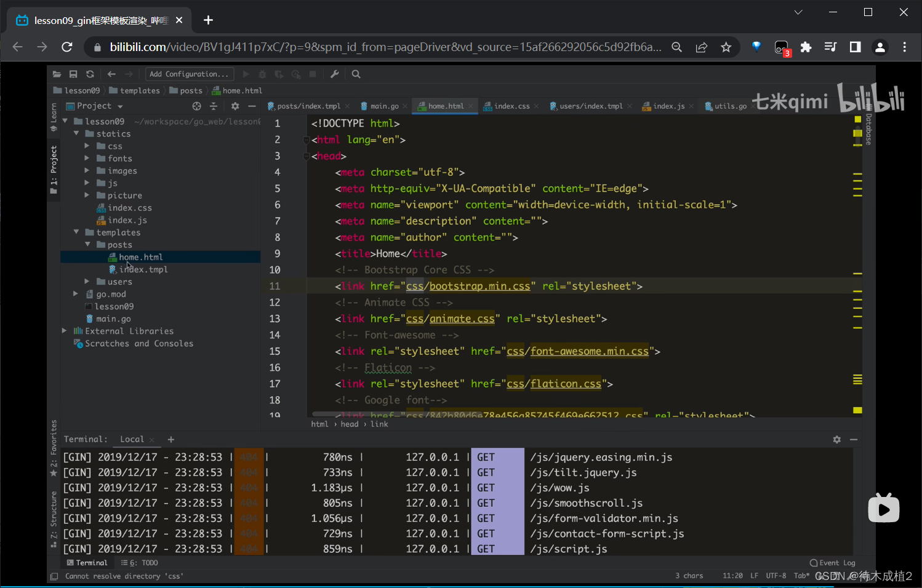This screenshot has height=588, width=922.
Task: Select index.tmpl in the posts folder
Action: coord(143,269)
